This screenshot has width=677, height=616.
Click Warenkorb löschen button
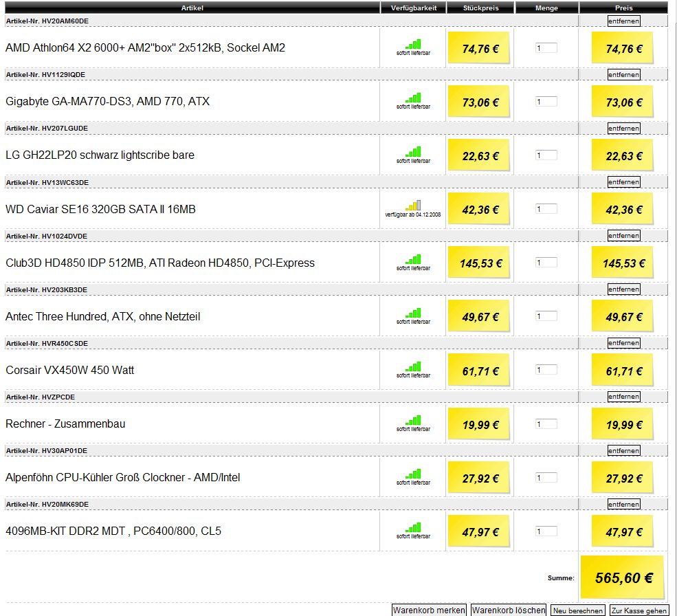click(x=508, y=610)
